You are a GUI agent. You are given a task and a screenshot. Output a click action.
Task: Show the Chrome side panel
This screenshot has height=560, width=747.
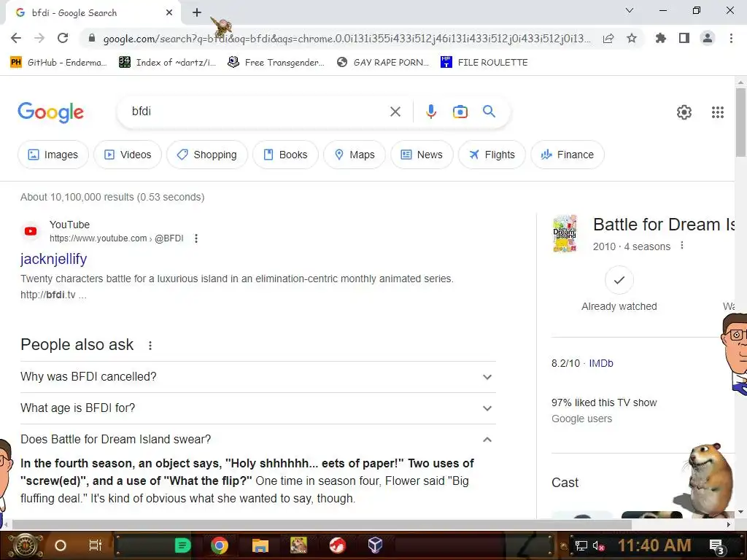(684, 38)
